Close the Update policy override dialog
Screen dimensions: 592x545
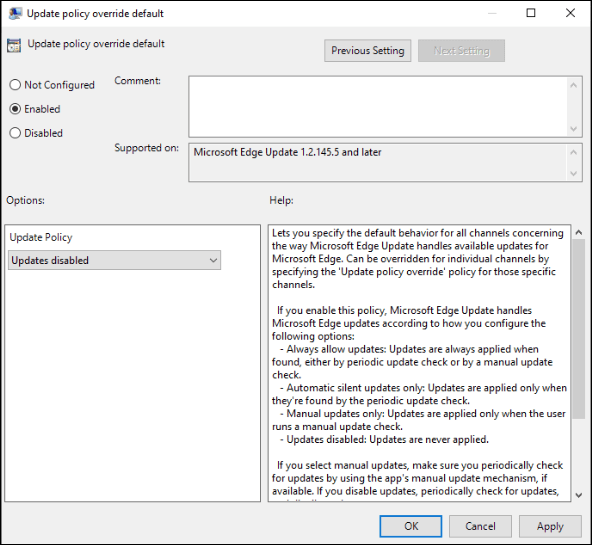point(570,13)
